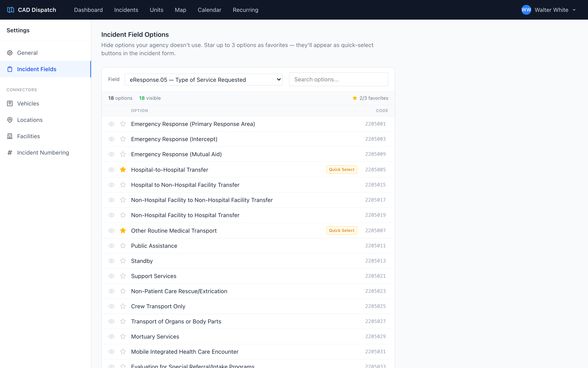Click the '18 visible' count
This screenshot has width=588, height=368.
coord(150,98)
